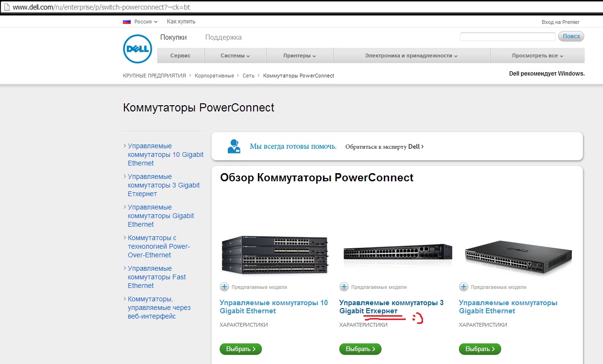Click Обратиться к эксперту Dell link

(x=384, y=147)
